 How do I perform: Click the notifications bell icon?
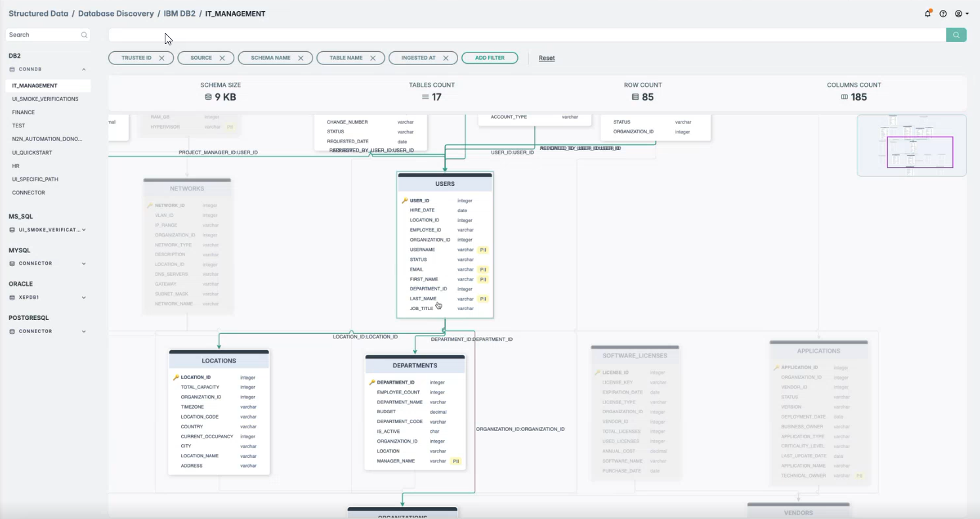click(x=927, y=14)
